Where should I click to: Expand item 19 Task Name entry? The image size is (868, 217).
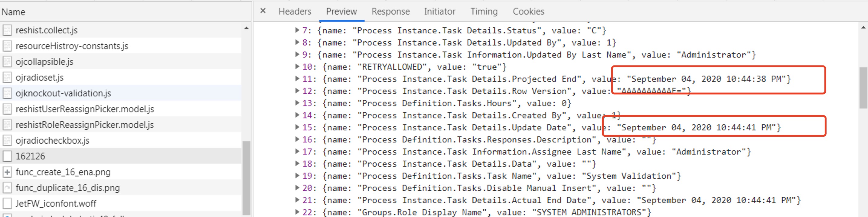pos(297,175)
